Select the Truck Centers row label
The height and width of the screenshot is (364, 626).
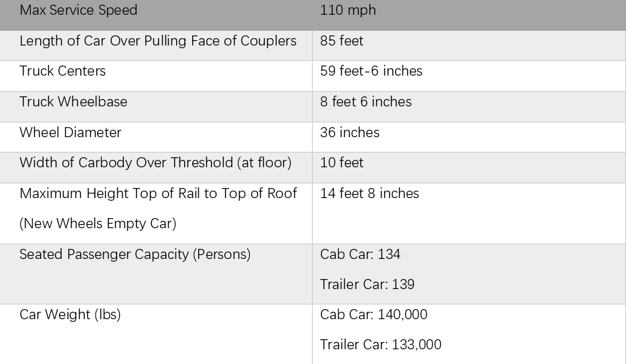pyautogui.click(x=63, y=71)
